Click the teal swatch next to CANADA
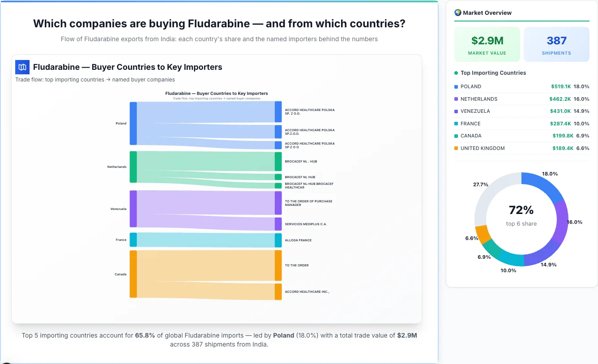598x364 pixels. [455, 136]
